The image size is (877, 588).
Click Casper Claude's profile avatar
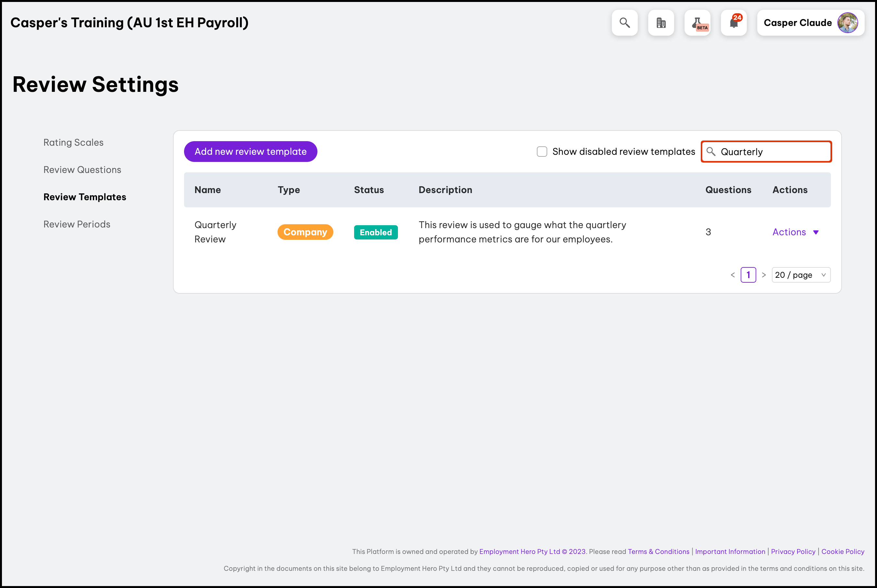coord(847,23)
